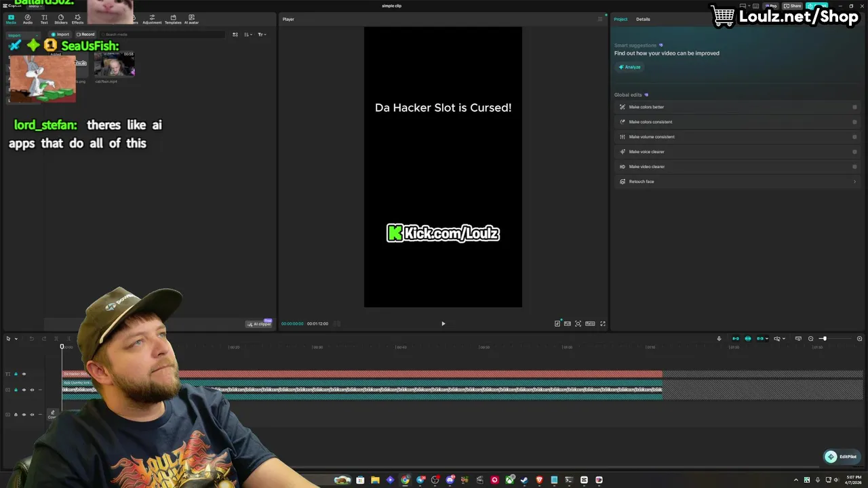Open the linkage options dropdown arrow

point(767,339)
